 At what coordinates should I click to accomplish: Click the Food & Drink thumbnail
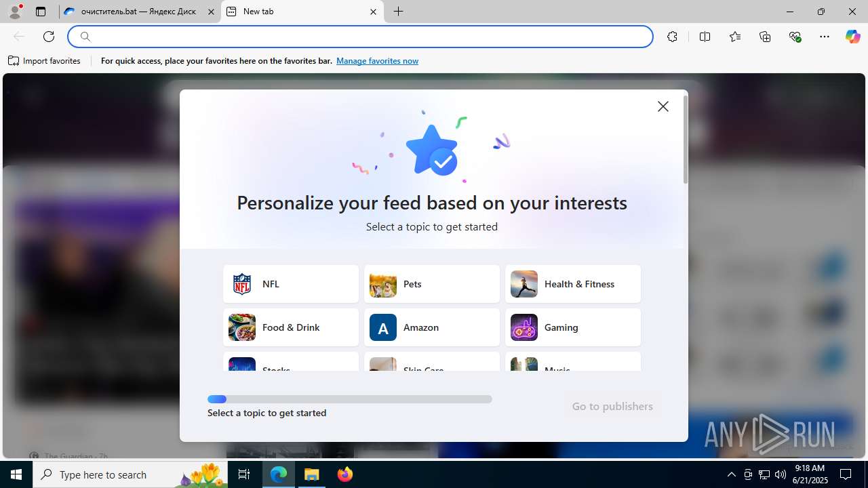(242, 327)
